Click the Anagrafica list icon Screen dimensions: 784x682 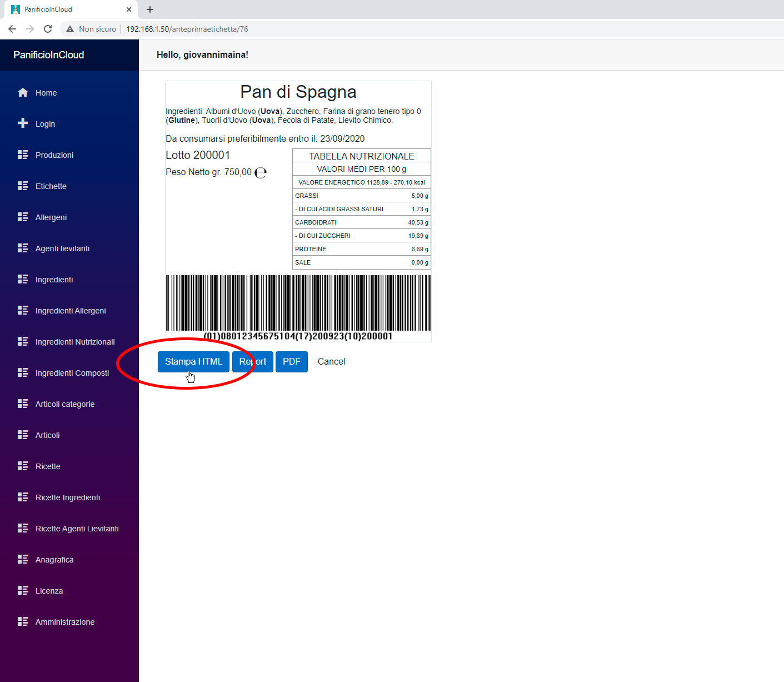23,559
